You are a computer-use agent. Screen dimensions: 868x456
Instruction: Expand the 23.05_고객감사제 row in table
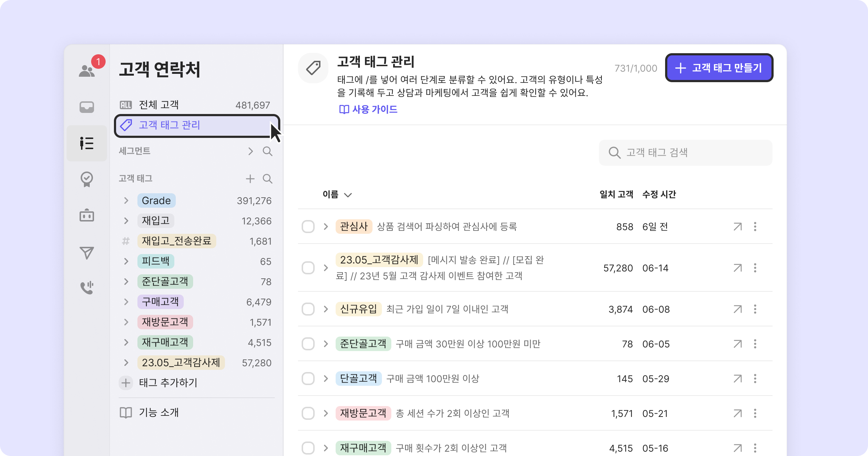[326, 268]
